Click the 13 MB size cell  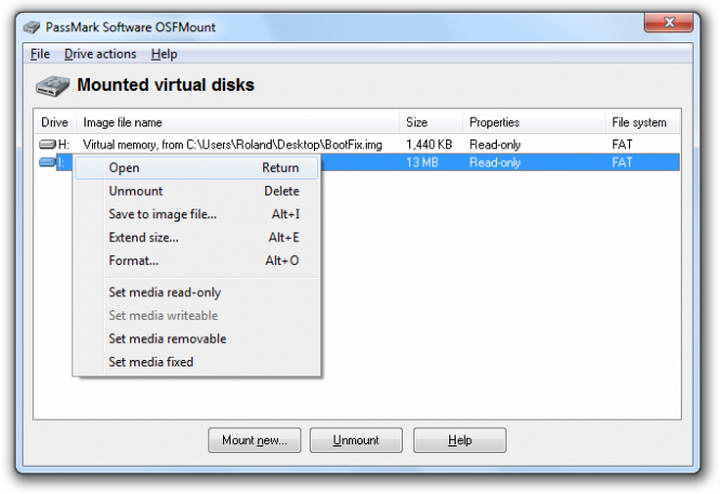pos(422,162)
